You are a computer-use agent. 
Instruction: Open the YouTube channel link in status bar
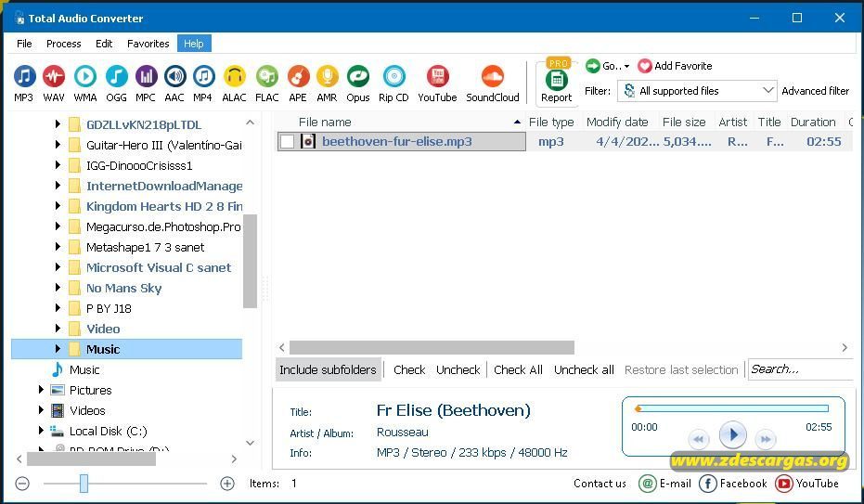click(x=806, y=484)
